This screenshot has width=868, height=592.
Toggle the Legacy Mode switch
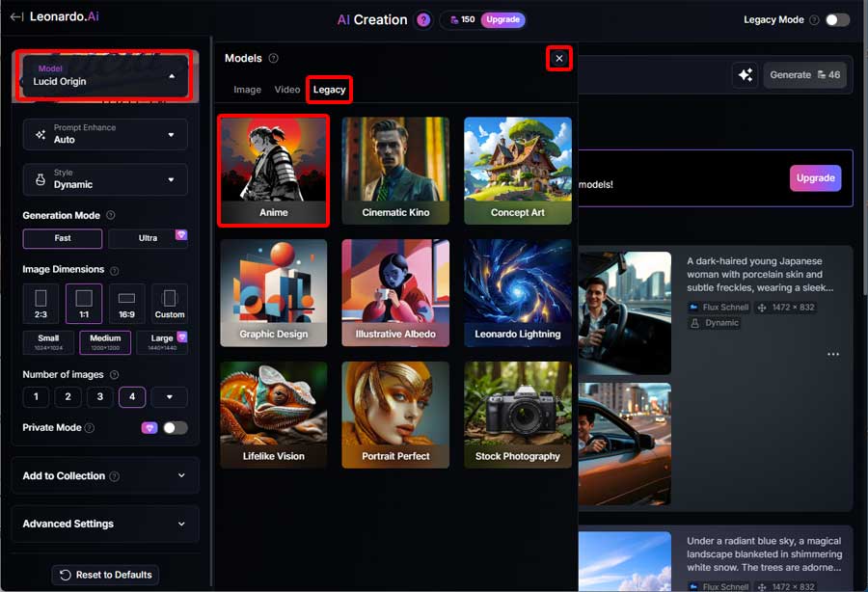pyautogui.click(x=837, y=20)
